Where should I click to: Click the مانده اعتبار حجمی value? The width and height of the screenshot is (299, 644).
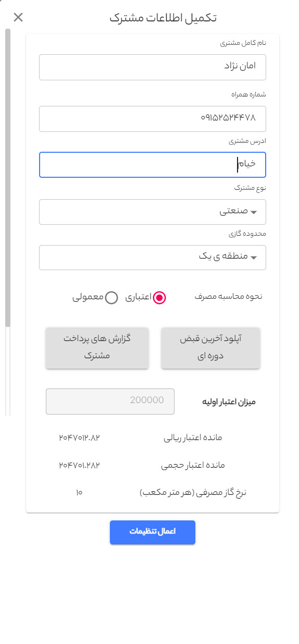(x=79, y=465)
